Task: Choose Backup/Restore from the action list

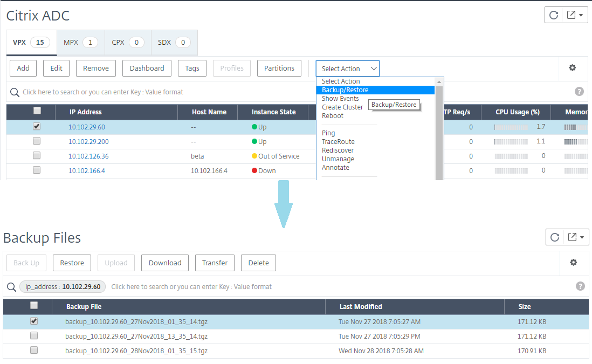Action: point(375,90)
